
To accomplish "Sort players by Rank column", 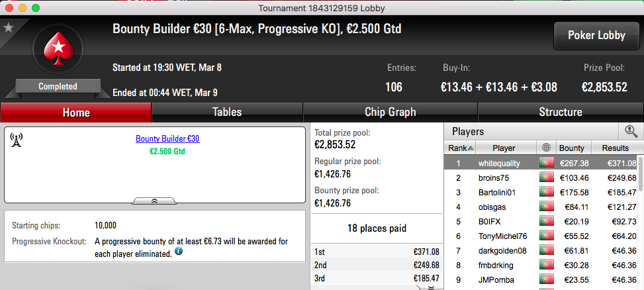I will 460,148.
